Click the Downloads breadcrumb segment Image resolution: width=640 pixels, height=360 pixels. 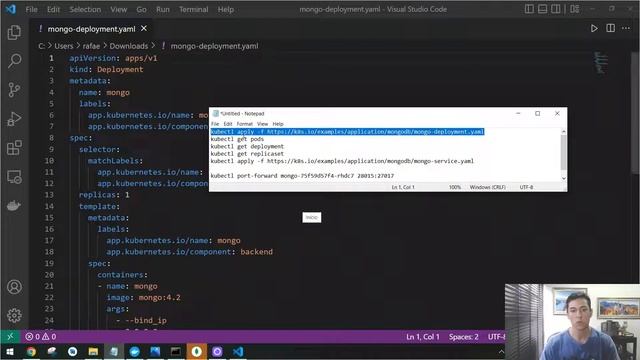point(129,46)
